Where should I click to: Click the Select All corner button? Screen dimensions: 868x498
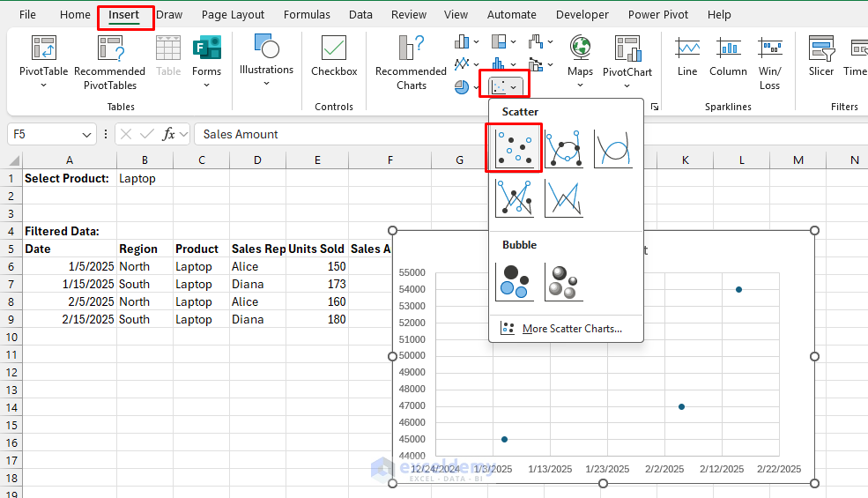[x=14, y=160]
